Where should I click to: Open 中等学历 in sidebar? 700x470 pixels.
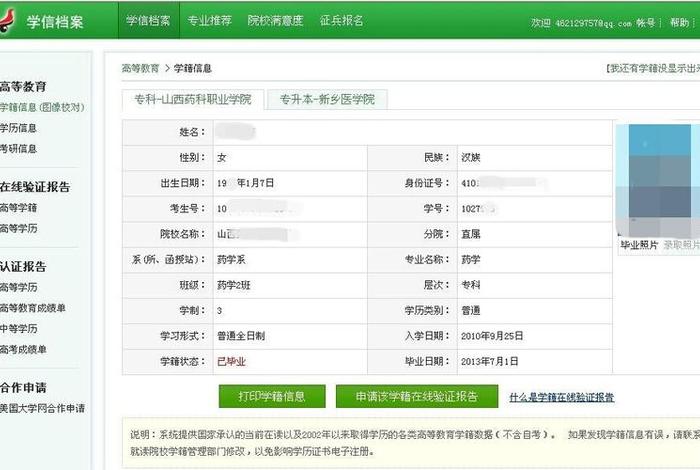point(18,329)
